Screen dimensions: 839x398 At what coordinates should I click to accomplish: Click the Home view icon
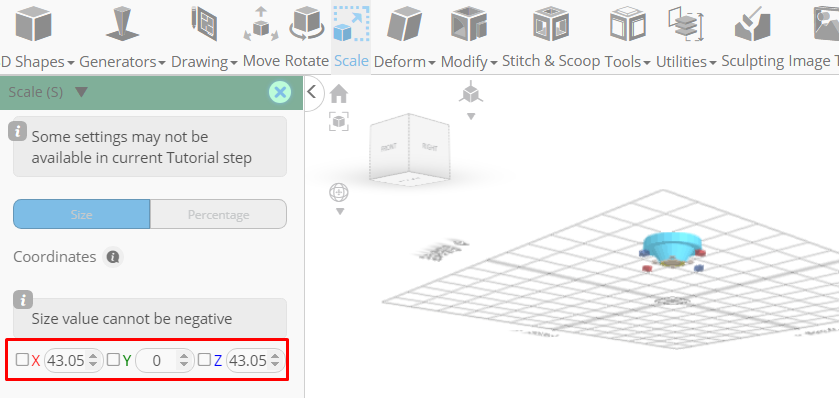(339, 94)
